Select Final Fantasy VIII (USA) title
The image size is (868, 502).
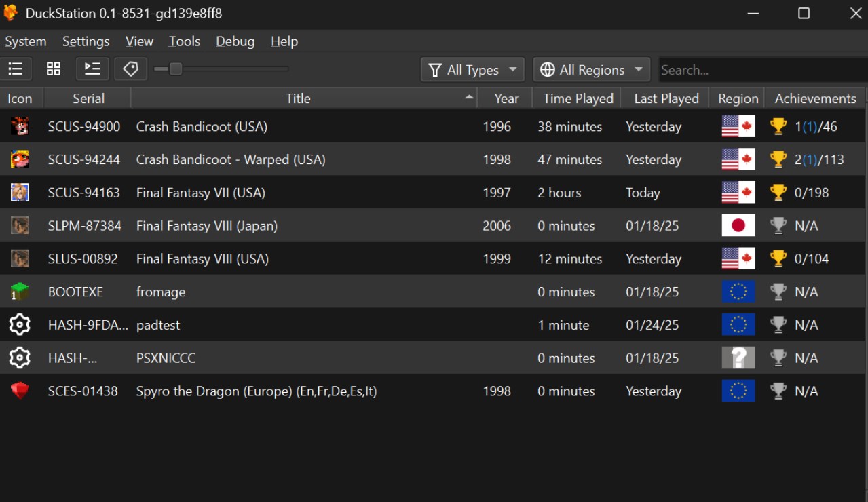(202, 259)
